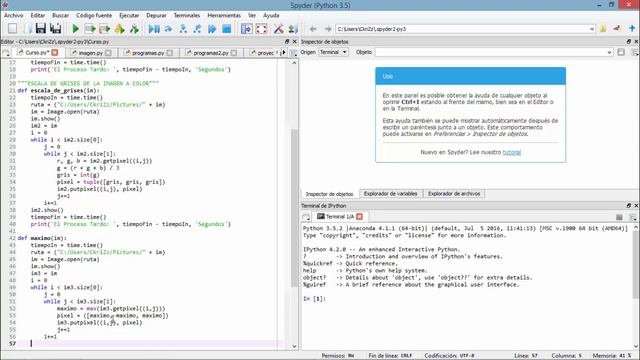Close the Curso.py tab
Viewport: 640px width, 360px height.
pyautogui.click(x=55, y=52)
